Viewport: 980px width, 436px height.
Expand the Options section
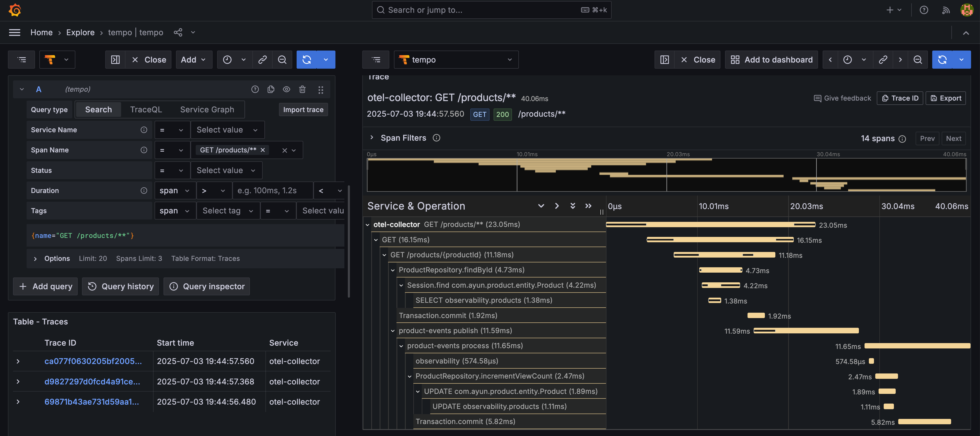[x=35, y=259]
